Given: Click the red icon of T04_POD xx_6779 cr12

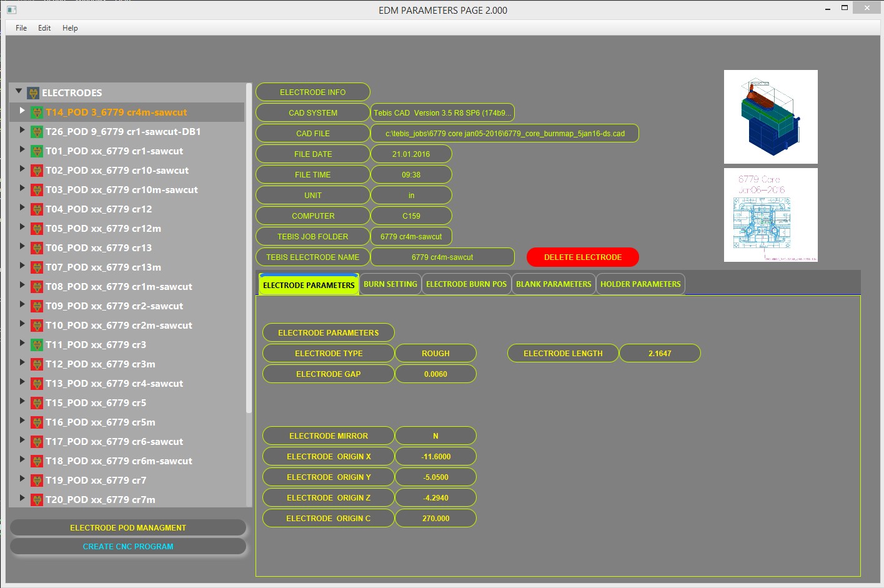Looking at the screenshot, I should coord(37,209).
